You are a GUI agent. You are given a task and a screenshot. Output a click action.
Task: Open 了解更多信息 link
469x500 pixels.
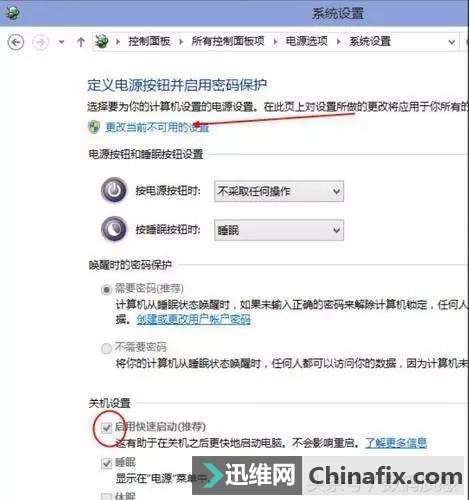pyautogui.click(x=396, y=443)
